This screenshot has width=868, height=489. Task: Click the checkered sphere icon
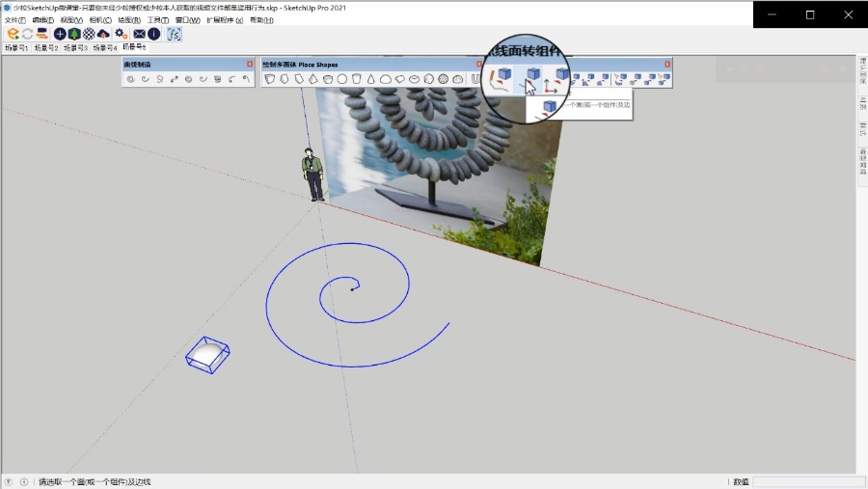(89, 35)
